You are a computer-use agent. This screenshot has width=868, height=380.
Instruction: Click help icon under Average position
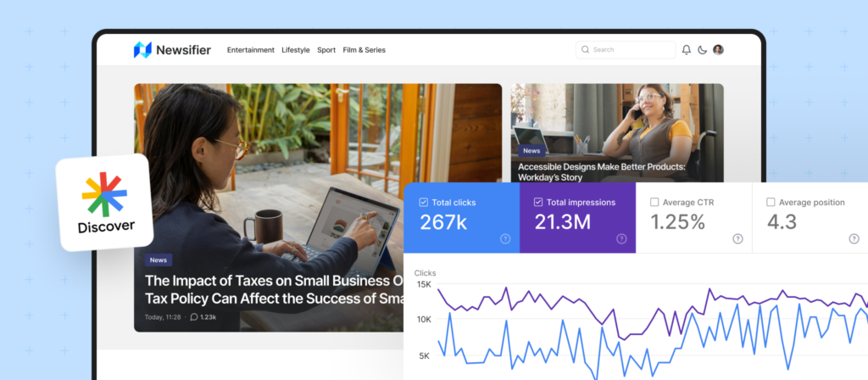(854, 239)
